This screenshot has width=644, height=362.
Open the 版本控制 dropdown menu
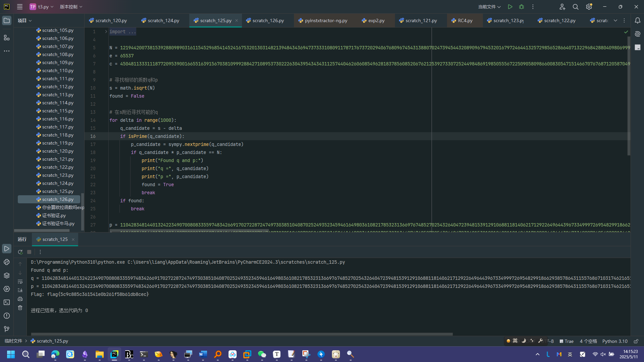[71, 7]
